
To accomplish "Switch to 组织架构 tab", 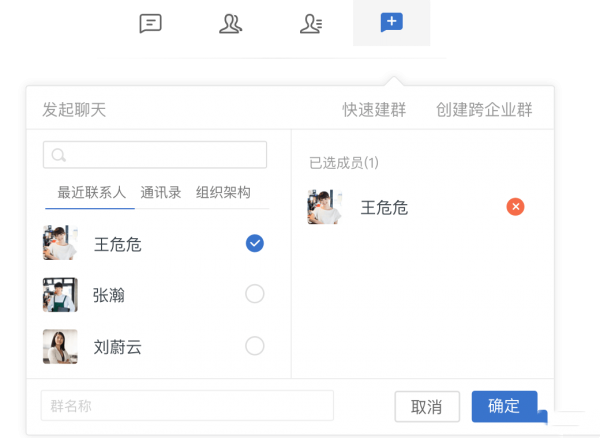I will point(223,192).
